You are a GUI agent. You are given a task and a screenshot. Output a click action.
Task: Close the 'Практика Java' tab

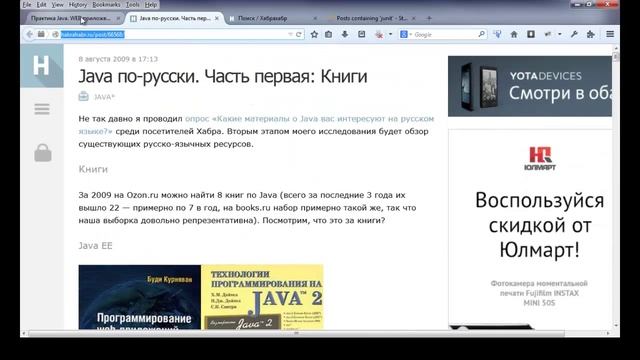pos(118,18)
